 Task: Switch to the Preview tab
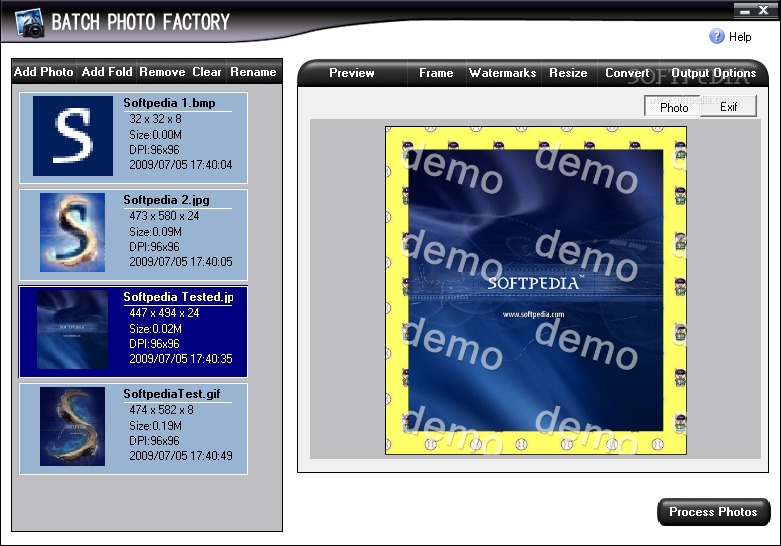[x=352, y=73]
